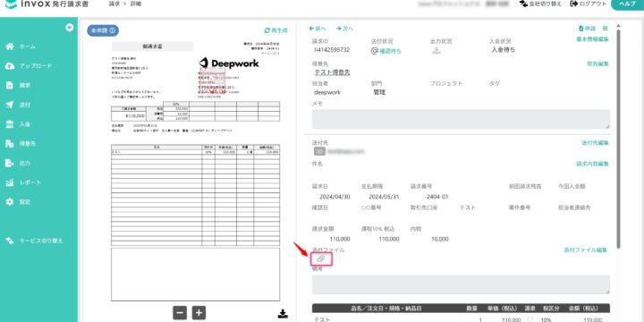This screenshot has height=322, width=644.
Task: Click the 部門 value 管理
Action: 379,92
